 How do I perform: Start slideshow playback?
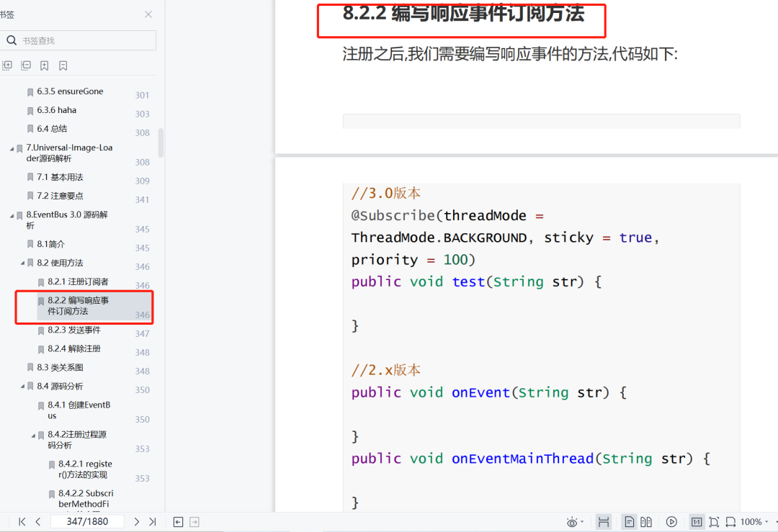(x=671, y=522)
